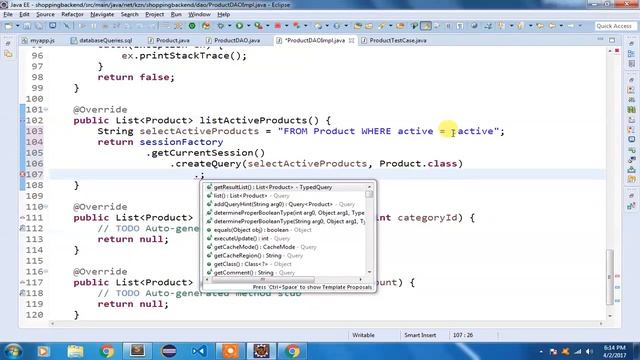Switch to the ProductDAO.java tab
Screen dimensions: 640x360
pos(233,40)
